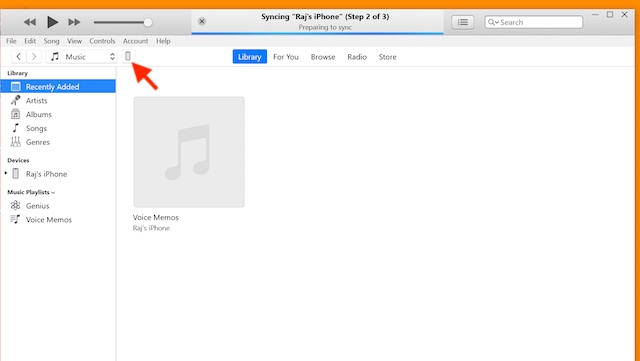
Task: Click the rewind previous track button
Action: tap(29, 22)
